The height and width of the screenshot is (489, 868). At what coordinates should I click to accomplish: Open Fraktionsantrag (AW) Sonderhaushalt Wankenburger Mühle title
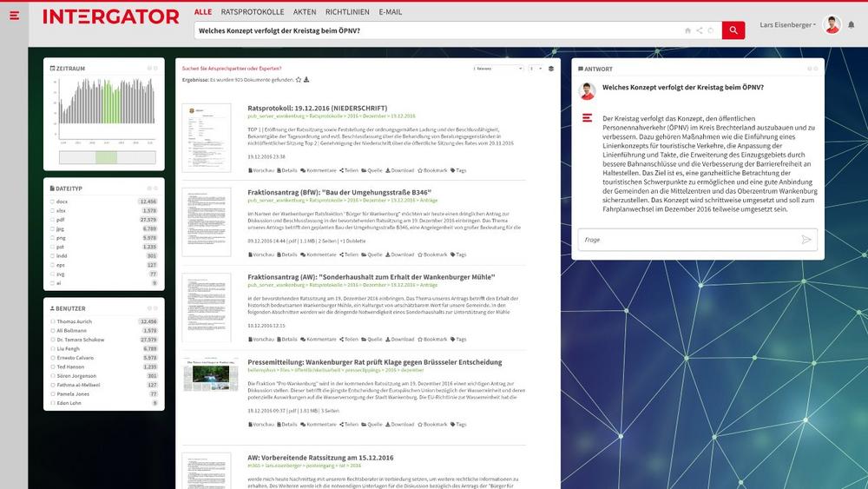coord(371,277)
